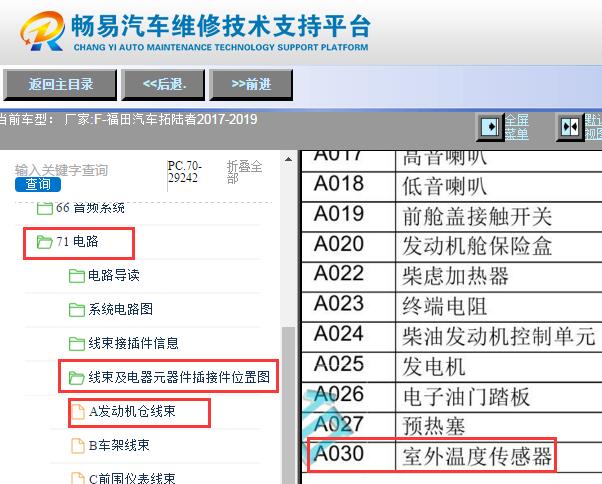Select the A025 code cell

click(348, 367)
